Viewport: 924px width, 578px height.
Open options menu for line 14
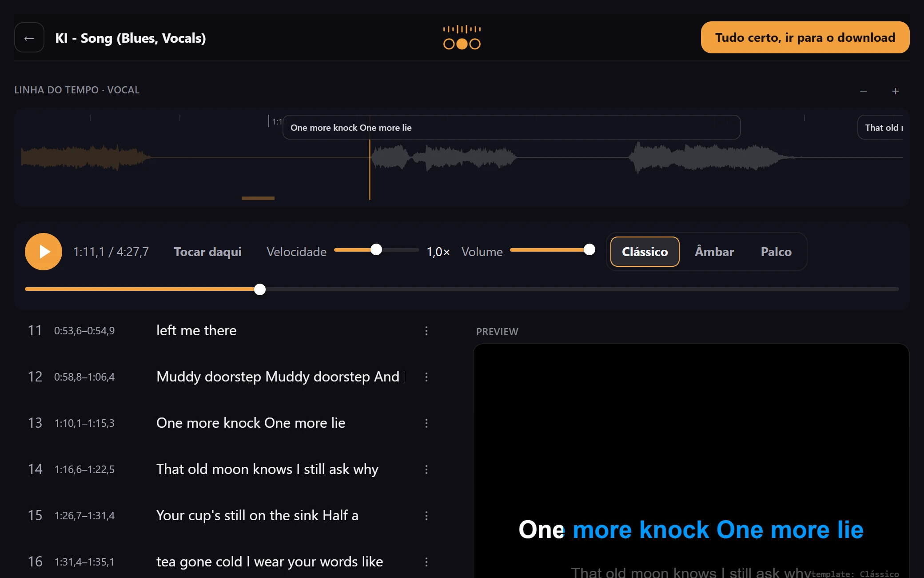click(426, 470)
